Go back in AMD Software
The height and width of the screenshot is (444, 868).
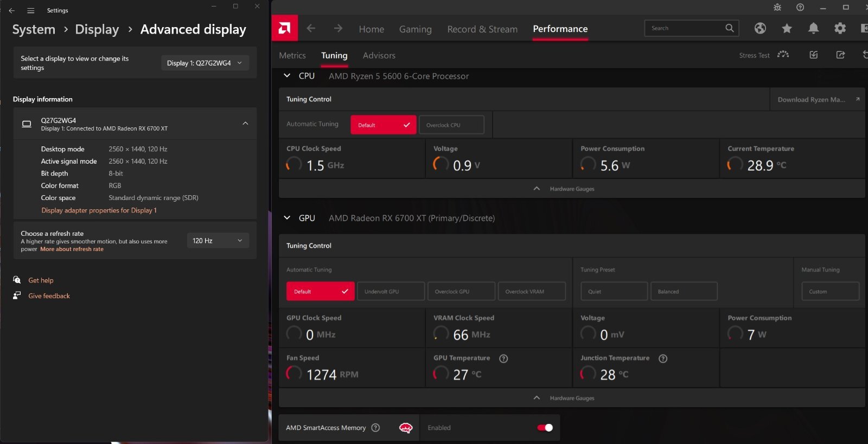click(x=311, y=28)
